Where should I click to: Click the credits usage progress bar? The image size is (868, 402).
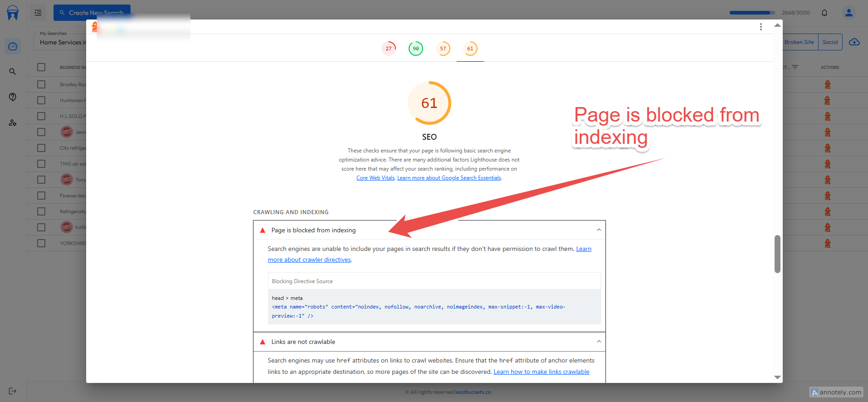[752, 13]
